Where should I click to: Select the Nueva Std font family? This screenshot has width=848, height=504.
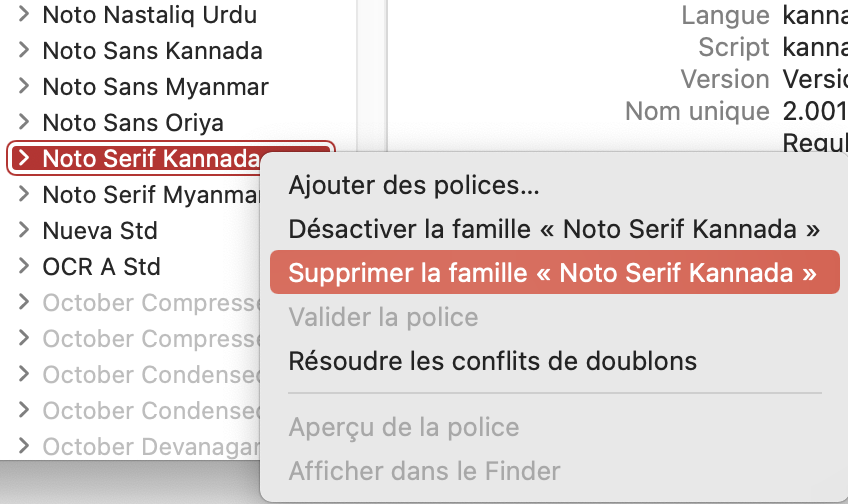coord(100,231)
